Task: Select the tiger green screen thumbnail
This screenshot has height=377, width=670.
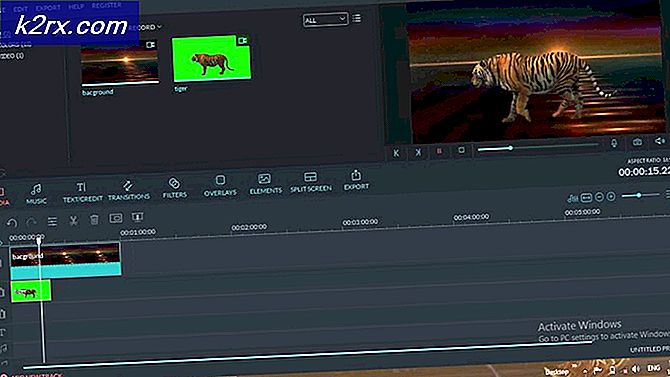Action: (x=211, y=58)
